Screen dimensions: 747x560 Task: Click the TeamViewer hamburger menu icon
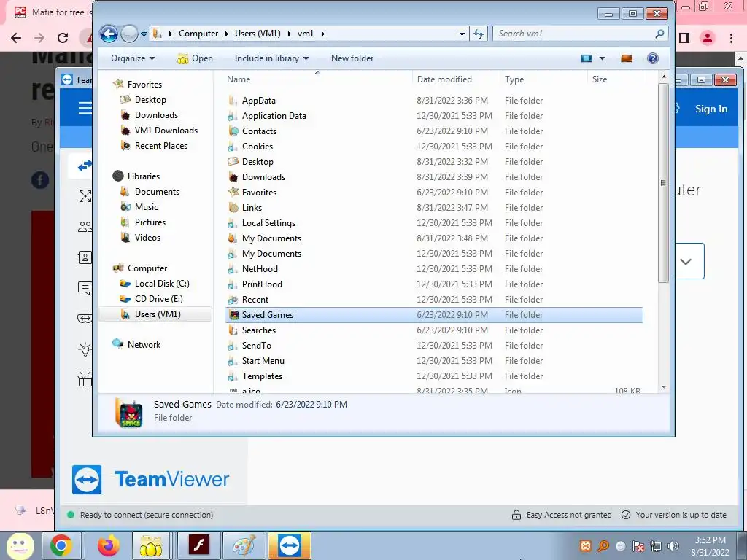(x=85, y=108)
